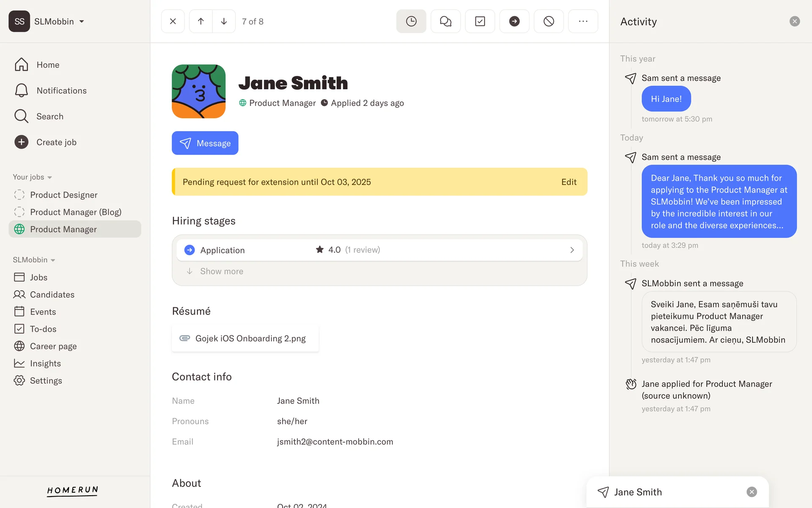Click the to-do checkbox toolbar icon
Viewport: 812px width, 508px height.
(x=480, y=21)
